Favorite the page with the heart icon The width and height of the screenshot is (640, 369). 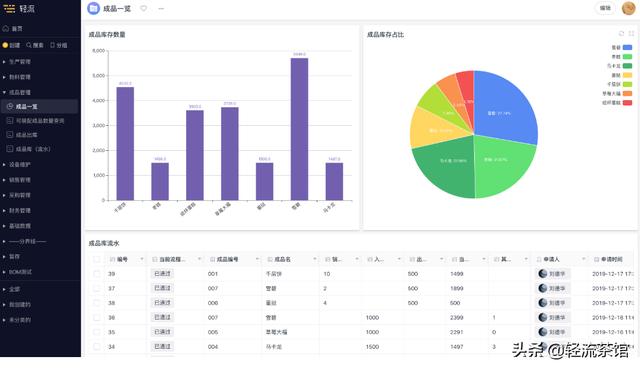click(x=144, y=8)
